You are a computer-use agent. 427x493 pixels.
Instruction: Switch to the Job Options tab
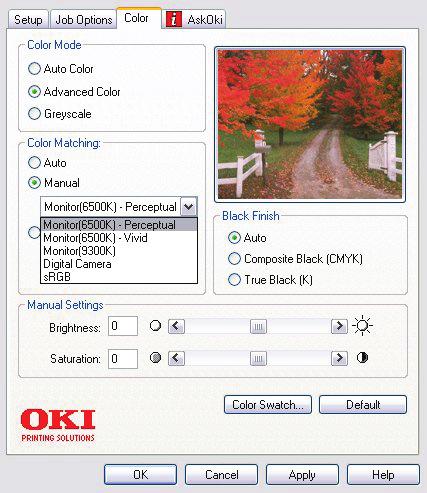(x=83, y=20)
